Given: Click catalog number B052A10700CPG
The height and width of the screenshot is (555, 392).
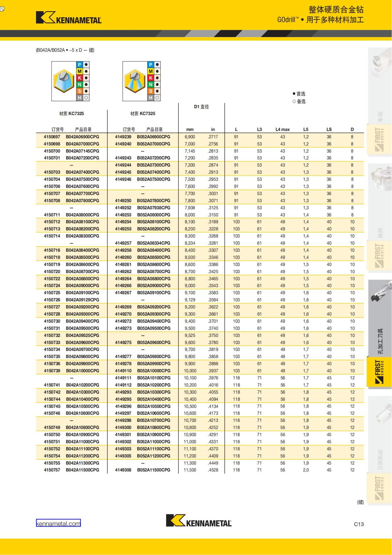Looking at the screenshot, I should [x=154, y=421].
